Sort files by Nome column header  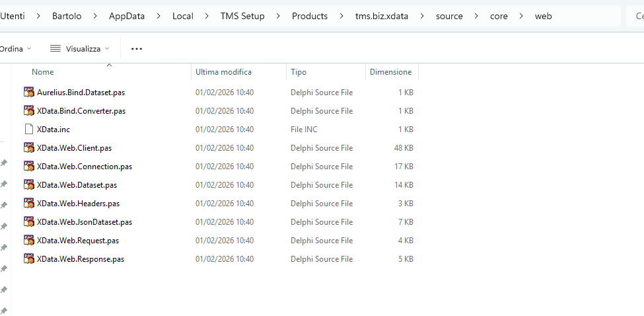click(x=43, y=72)
